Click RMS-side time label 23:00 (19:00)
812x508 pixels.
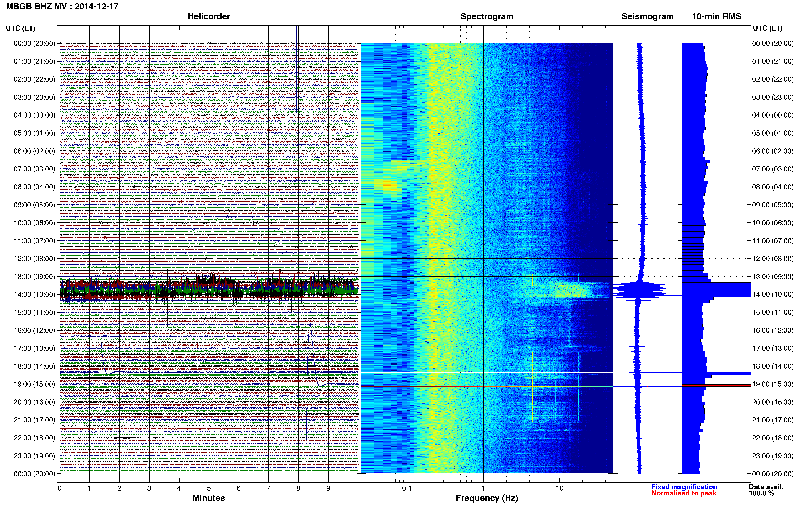[773, 456]
